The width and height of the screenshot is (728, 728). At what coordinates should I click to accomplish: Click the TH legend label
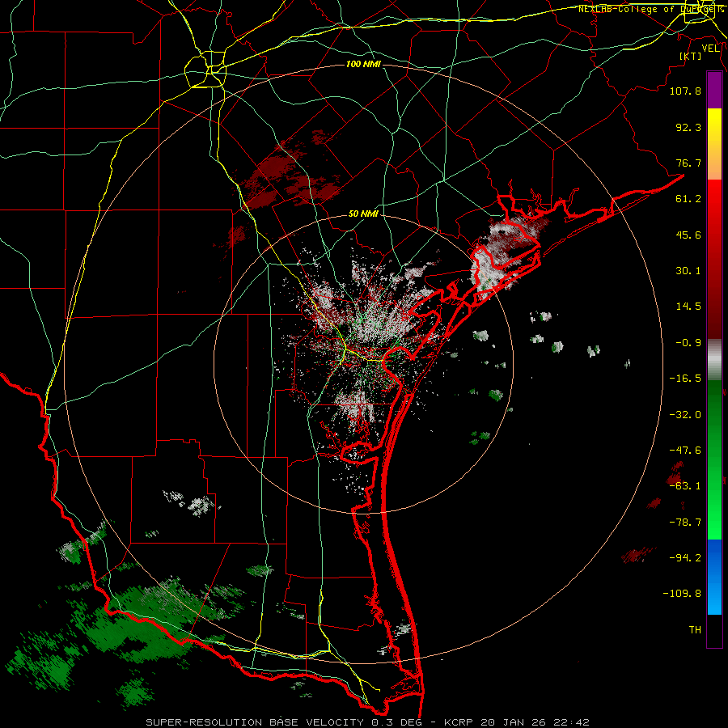pos(695,630)
